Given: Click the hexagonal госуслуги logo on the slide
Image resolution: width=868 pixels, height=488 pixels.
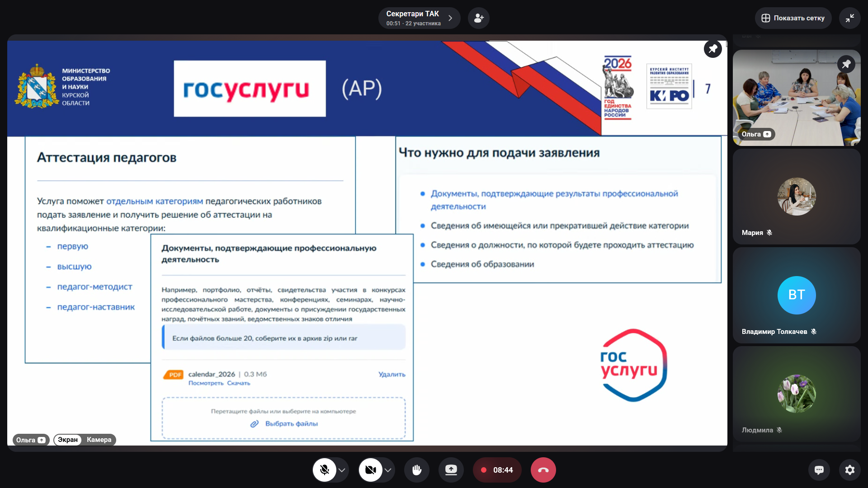Looking at the screenshot, I should click(634, 365).
